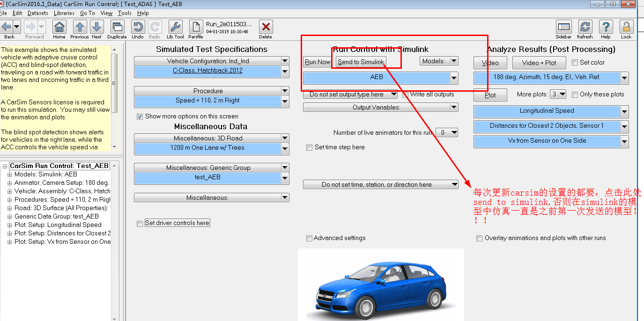The image size is (644, 321).
Task: Click the Next dataset down arrow
Action: point(96,27)
